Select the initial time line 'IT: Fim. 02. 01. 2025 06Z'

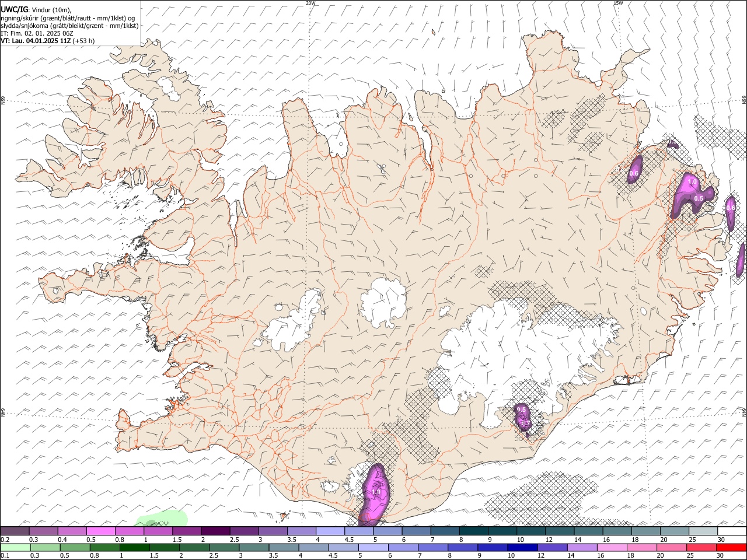[x=37, y=33]
